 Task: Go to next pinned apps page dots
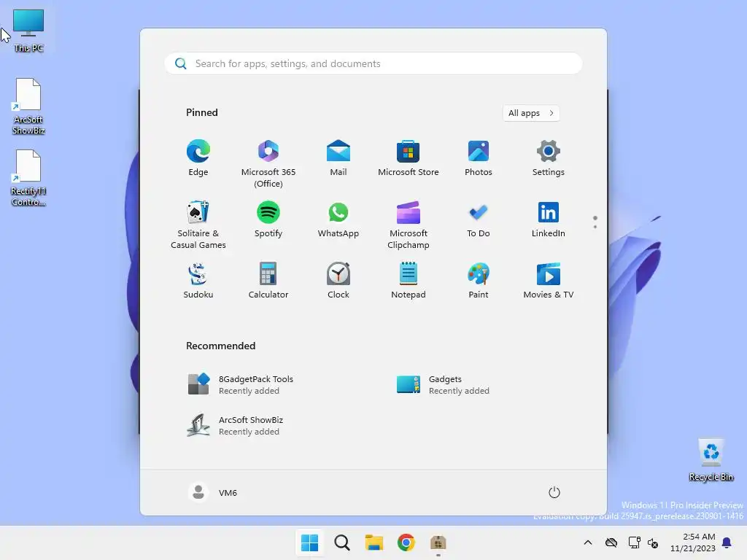coord(595,222)
